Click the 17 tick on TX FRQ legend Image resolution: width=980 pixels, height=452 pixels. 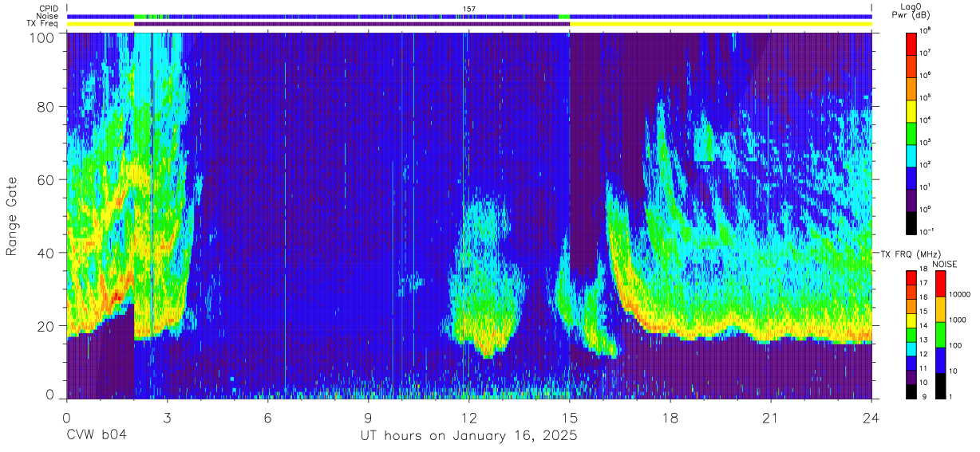[x=924, y=283]
